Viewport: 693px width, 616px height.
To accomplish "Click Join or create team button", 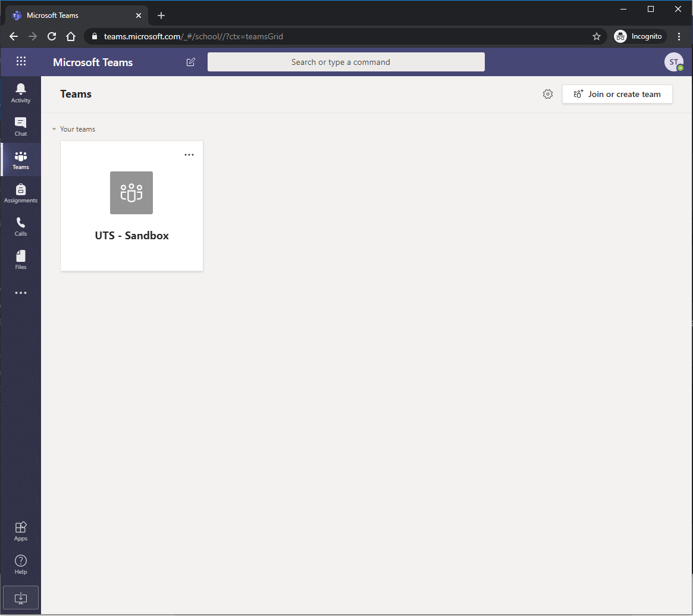I will (617, 94).
